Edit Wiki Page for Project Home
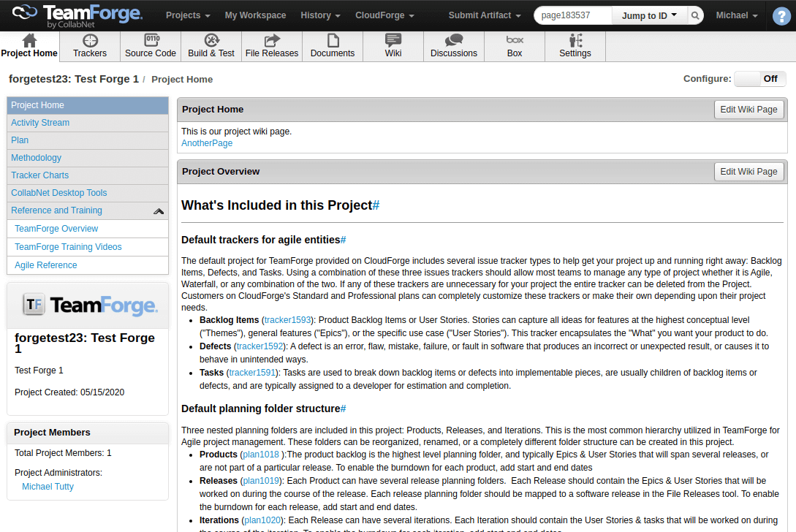 tap(748, 110)
